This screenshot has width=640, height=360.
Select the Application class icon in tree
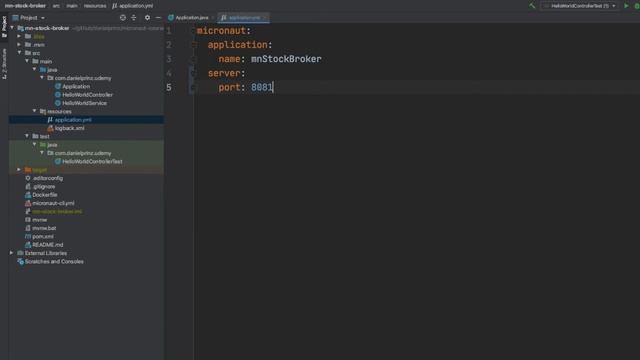58,86
